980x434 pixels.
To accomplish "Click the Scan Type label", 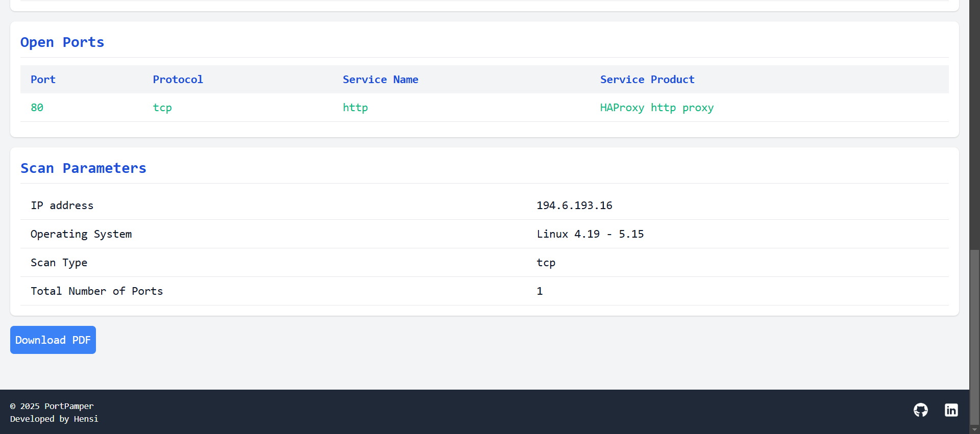I will point(59,263).
